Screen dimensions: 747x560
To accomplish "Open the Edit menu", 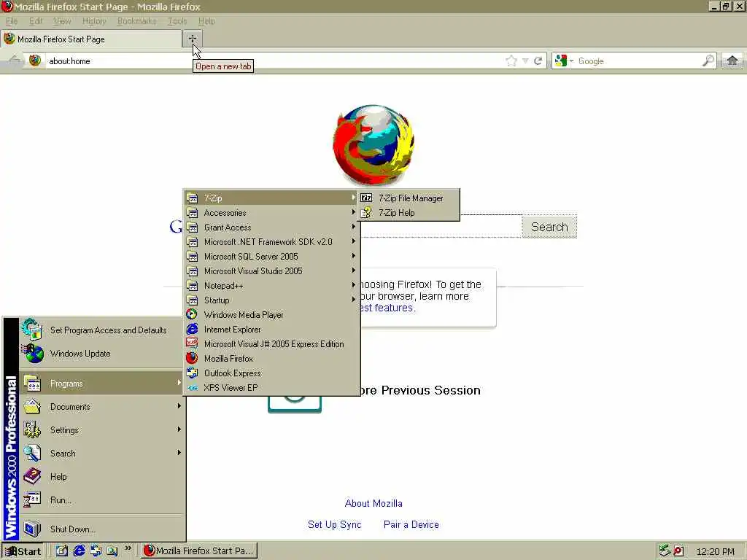I will coord(36,21).
